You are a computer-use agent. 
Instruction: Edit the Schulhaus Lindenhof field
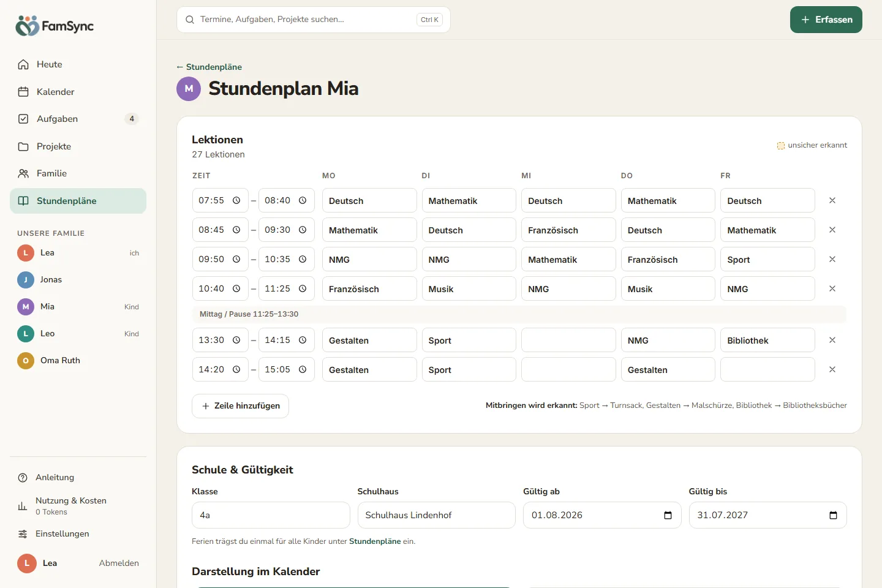point(437,515)
